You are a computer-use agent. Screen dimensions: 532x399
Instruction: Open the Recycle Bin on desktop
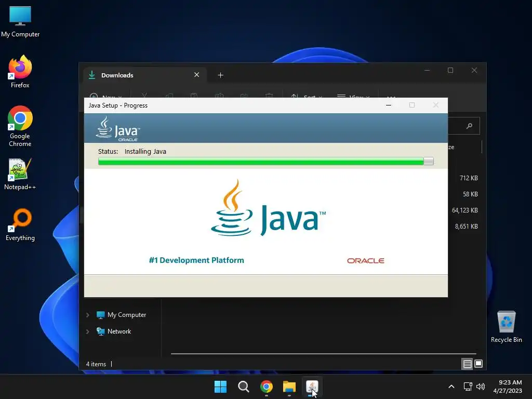(506, 326)
